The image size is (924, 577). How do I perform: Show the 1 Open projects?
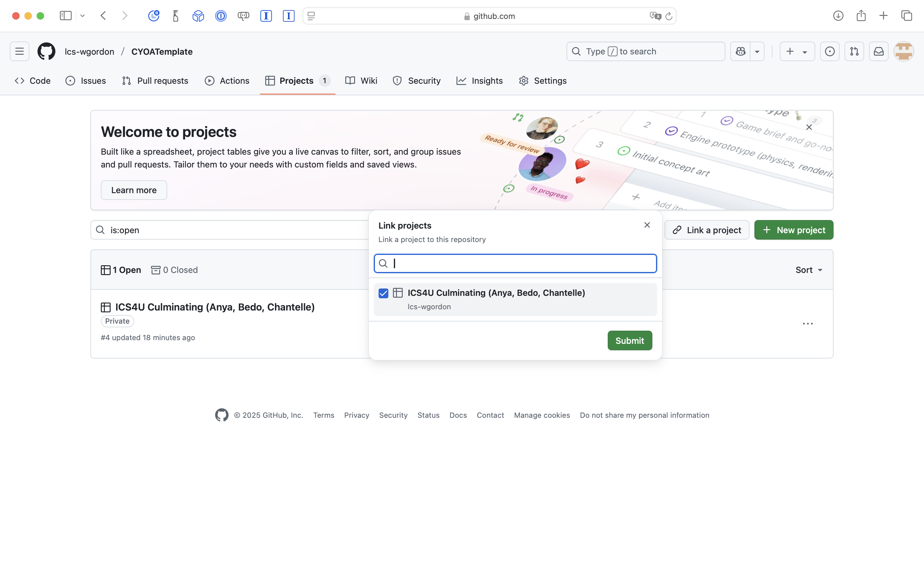point(121,270)
